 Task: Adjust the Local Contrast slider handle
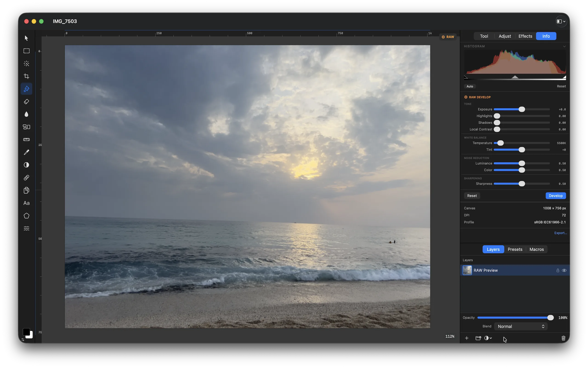click(497, 129)
